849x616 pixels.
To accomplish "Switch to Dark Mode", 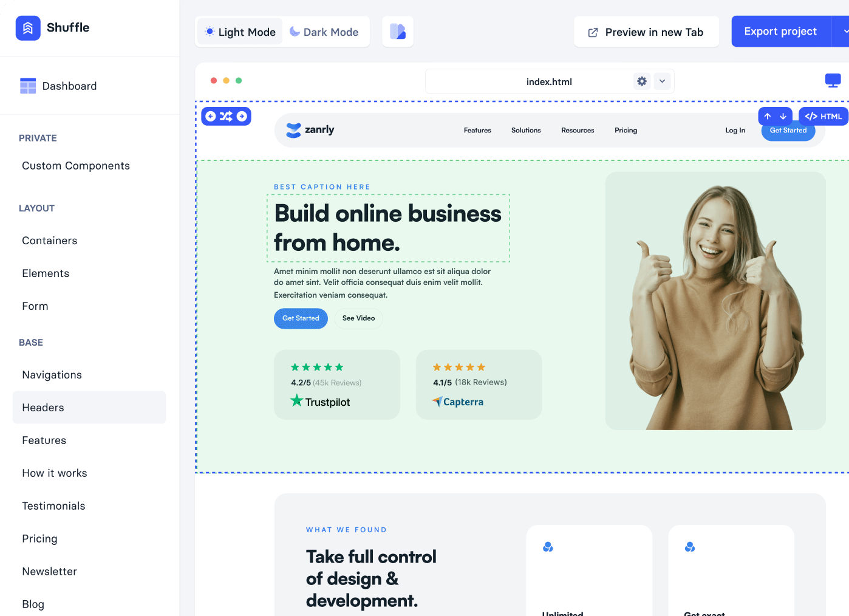I will point(324,32).
